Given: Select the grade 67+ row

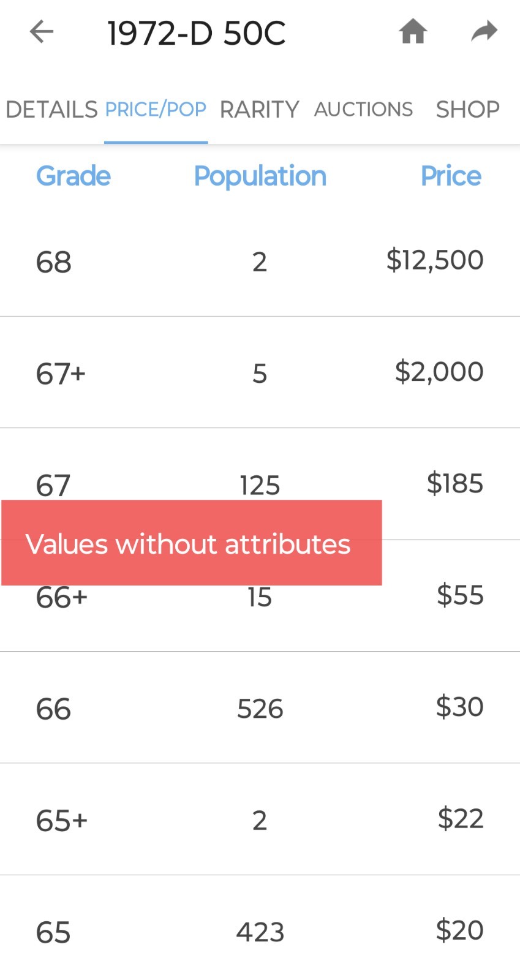Looking at the screenshot, I should (x=260, y=372).
